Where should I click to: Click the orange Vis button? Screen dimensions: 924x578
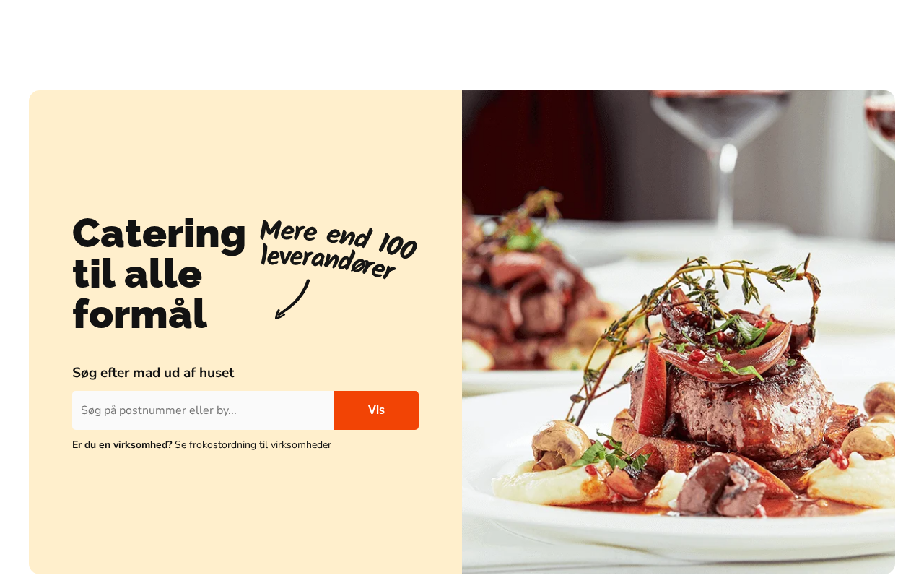[x=376, y=410]
